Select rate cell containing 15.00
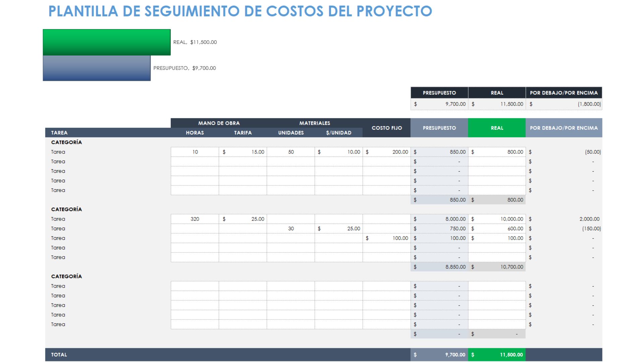644x362 pixels. click(x=243, y=152)
